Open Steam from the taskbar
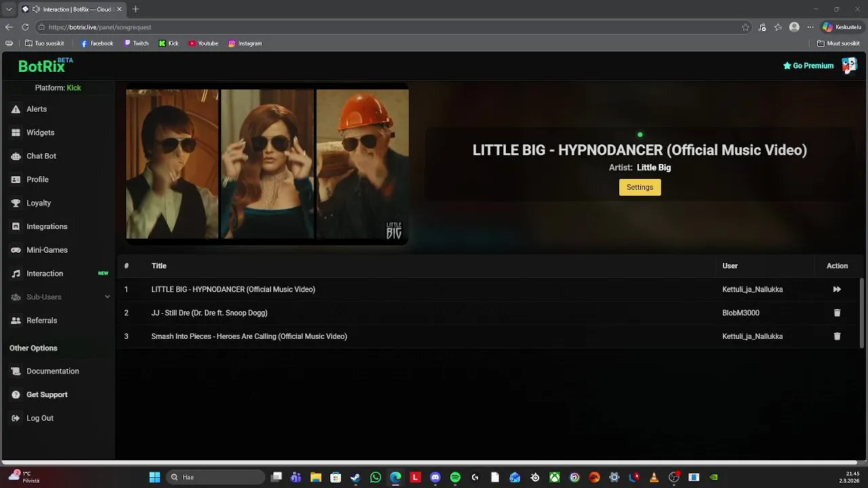Viewport: 868px width, 488px height. coord(355,477)
